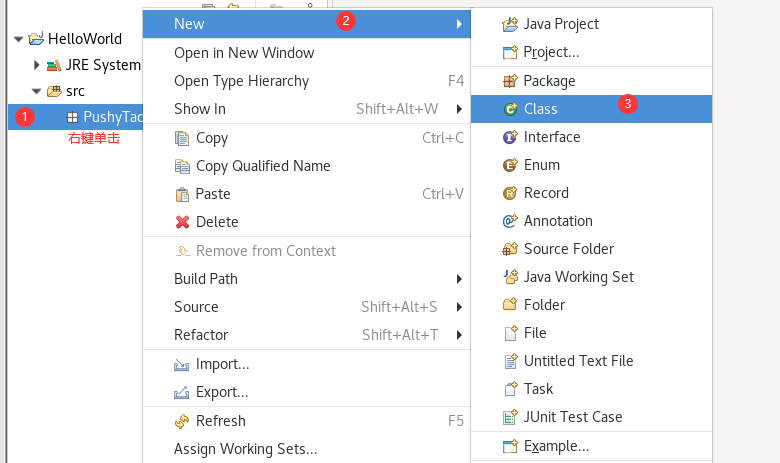
Task: Collapse the src folder
Action: point(37,91)
